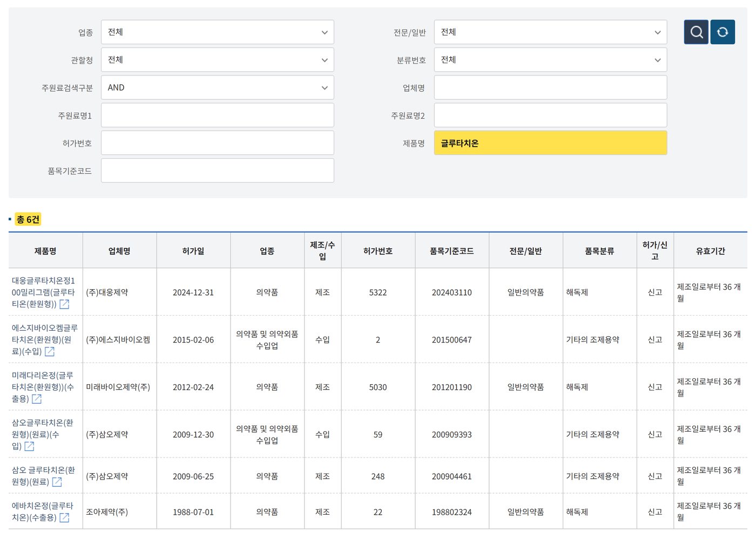Click the magnifier search button

[x=696, y=32]
